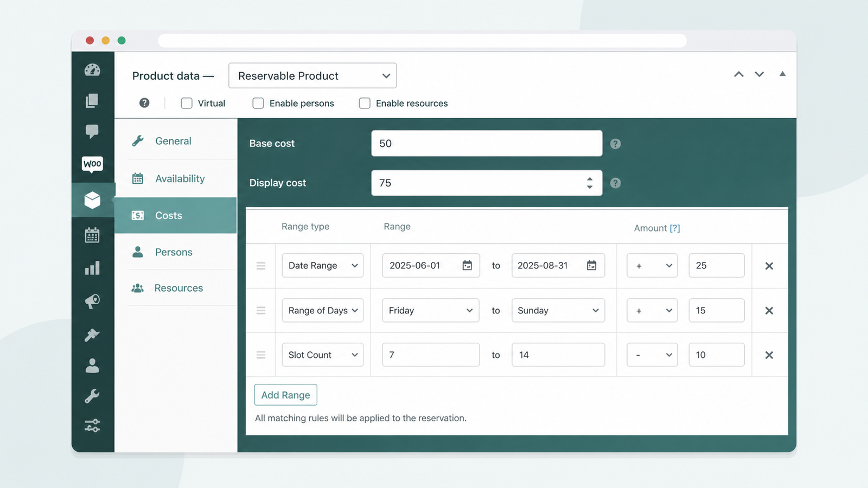Remove the Slot Count cost rule
Screen dimensions: 868x488
[x=769, y=355]
